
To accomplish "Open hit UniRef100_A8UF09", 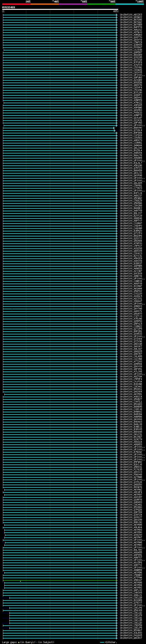I will (x=131, y=284).
